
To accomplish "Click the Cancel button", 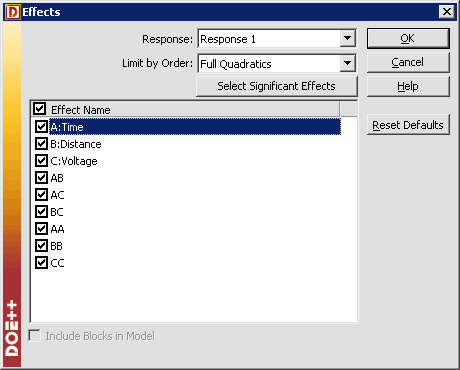I will point(408,62).
